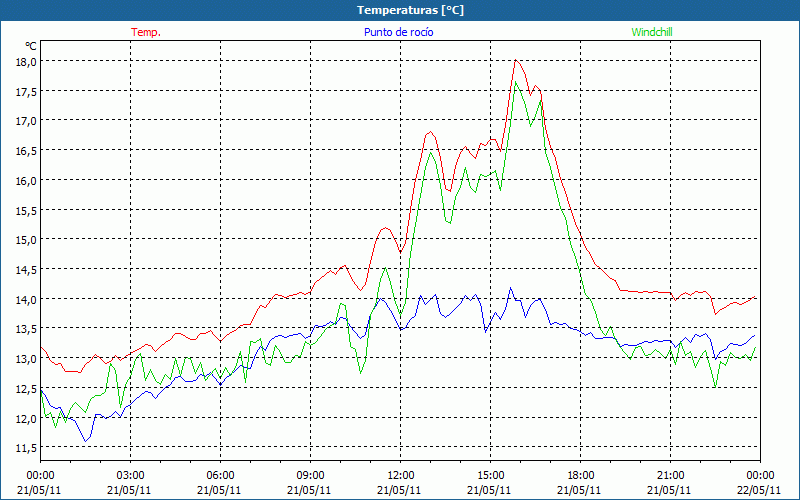800x500 pixels.
Task: Click the '17,0' y-axis value
Action: click(27, 121)
